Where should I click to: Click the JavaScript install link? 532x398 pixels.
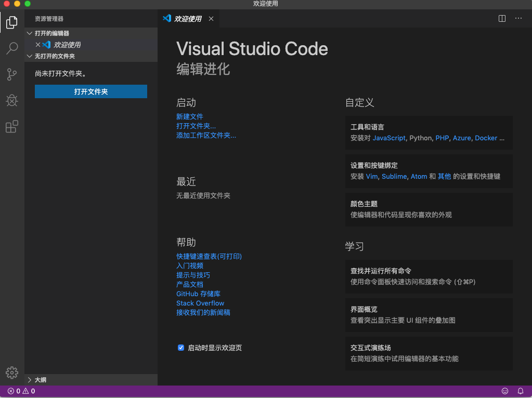pos(389,138)
